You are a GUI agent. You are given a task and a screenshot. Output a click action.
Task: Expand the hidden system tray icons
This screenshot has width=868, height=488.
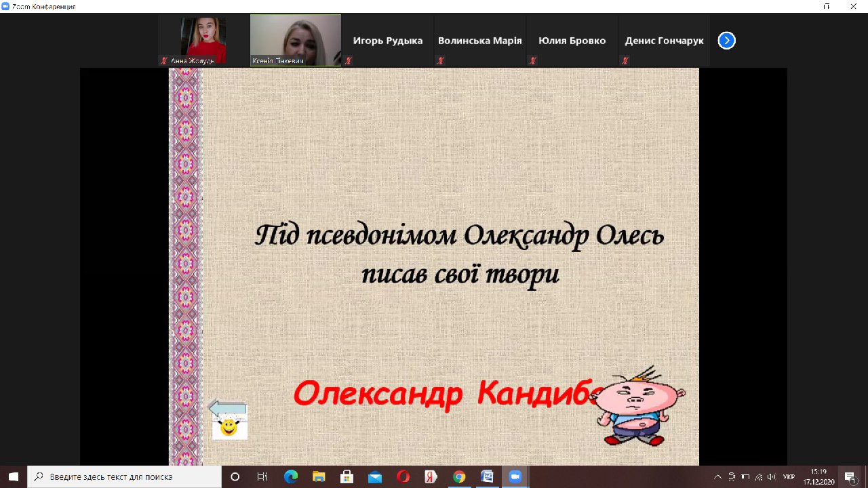pos(718,476)
